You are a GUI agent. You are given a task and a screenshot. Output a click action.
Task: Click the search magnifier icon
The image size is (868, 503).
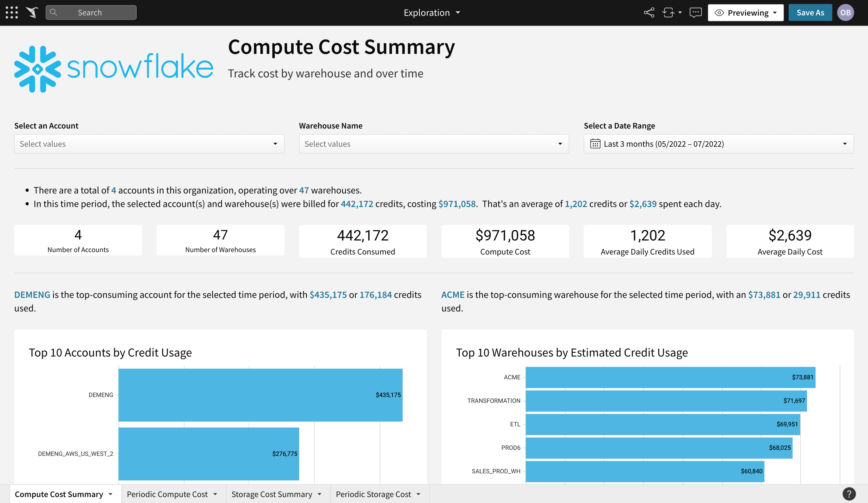[x=53, y=12]
